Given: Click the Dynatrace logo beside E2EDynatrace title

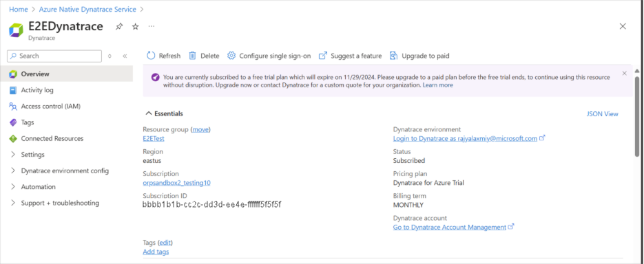Looking at the screenshot, I should pos(16,30).
